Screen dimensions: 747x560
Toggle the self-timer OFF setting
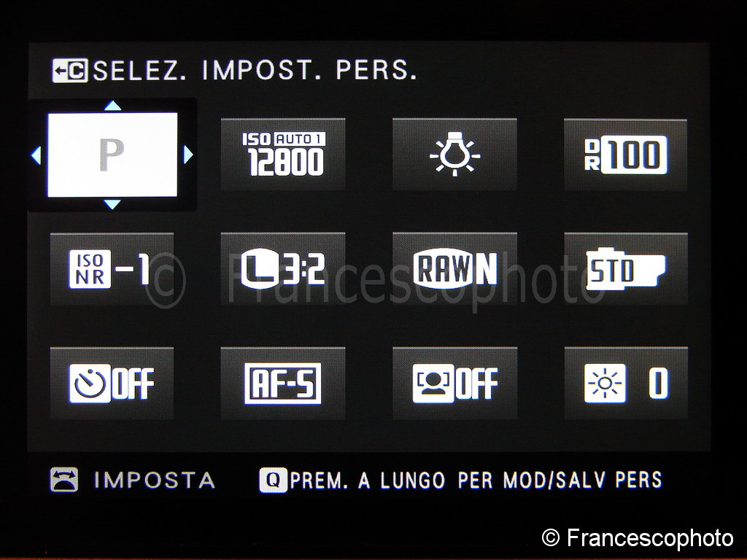tap(112, 384)
